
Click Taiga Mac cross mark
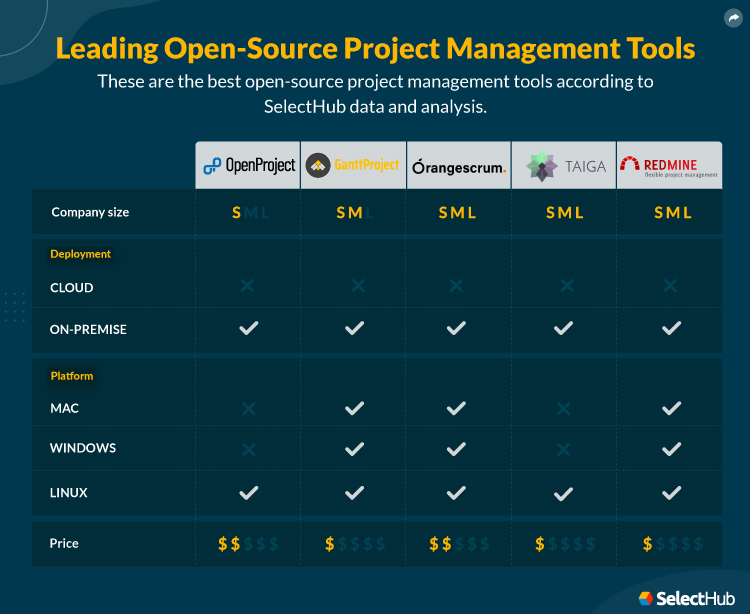click(x=563, y=409)
